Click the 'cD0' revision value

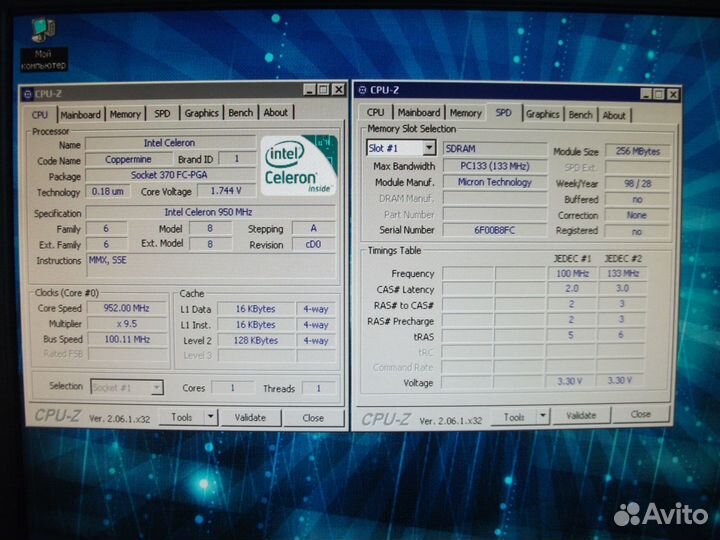314,244
